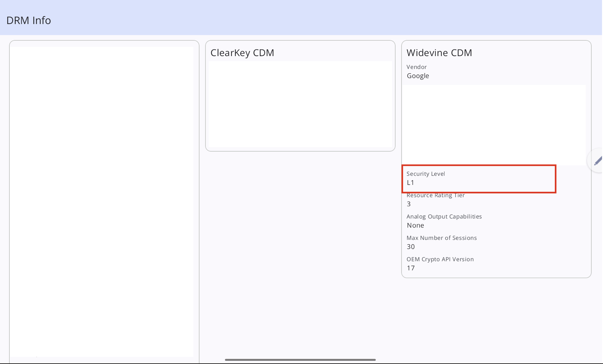Image resolution: width=603 pixels, height=364 pixels.
Task: Select OEM Crypto API Version value 17
Action: (x=411, y=268)
